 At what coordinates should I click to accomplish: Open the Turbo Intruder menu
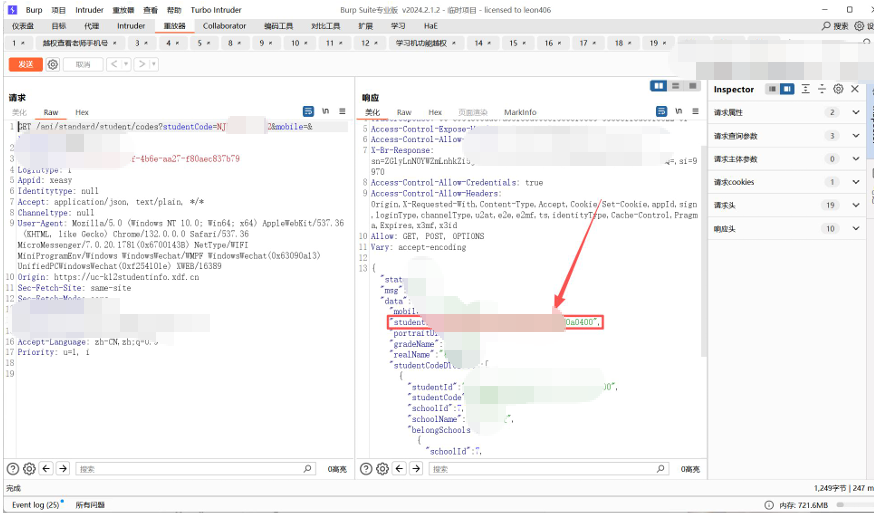216,10
